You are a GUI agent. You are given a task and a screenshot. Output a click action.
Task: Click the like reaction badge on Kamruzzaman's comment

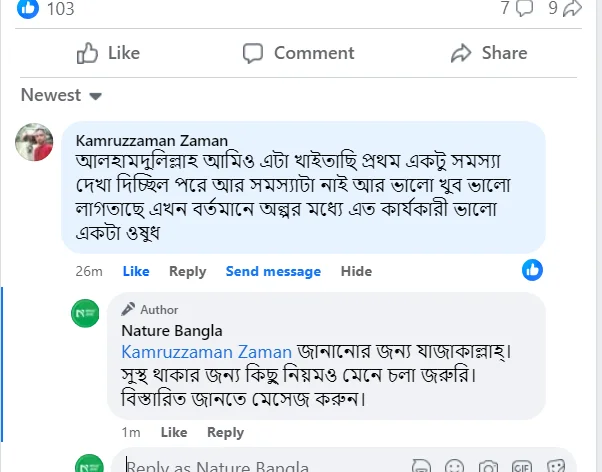[x=533, y=269]
